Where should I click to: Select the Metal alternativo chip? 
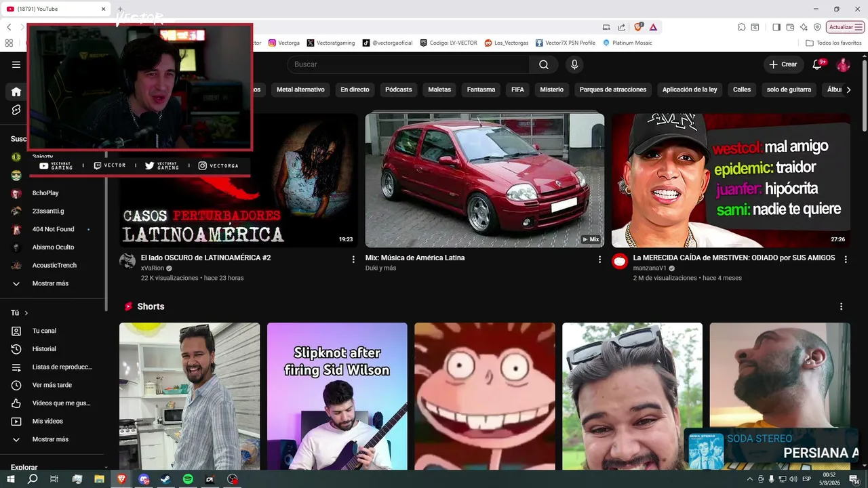click(x=300, y=89)
